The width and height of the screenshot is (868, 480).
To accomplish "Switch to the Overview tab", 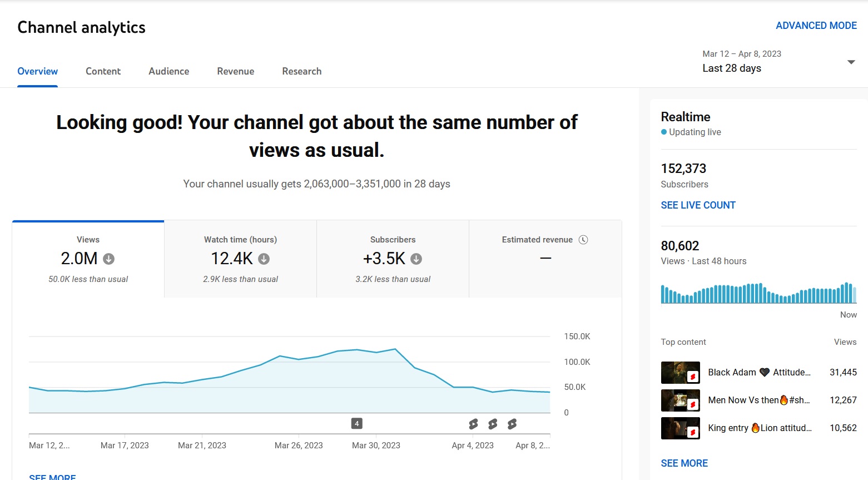I will click(x=38, y=71).
